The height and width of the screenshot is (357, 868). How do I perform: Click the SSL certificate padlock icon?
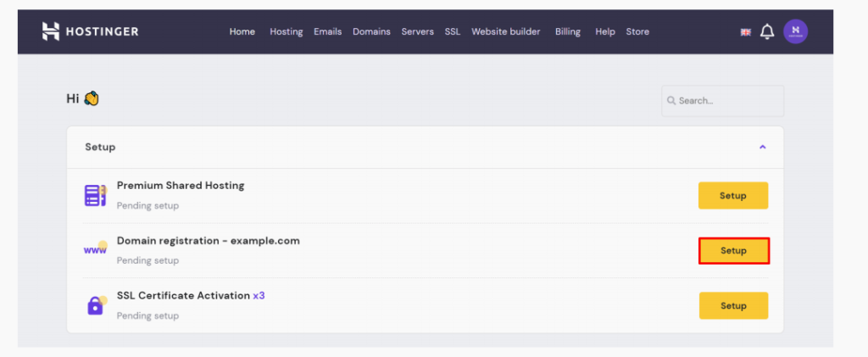click(x=95, y=305)
